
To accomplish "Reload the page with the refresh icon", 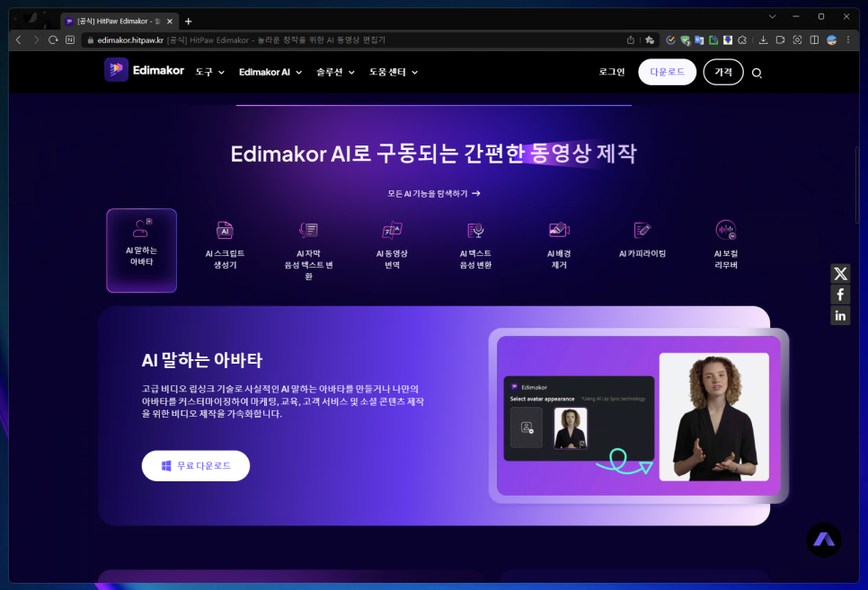I will pyautogui.click(x=53, y=40).
